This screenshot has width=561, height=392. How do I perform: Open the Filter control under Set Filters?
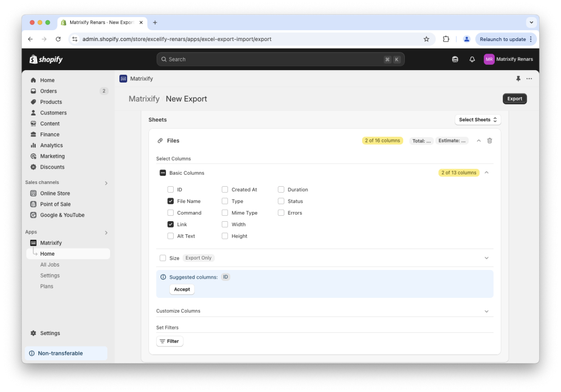click(x=169, y=341)
